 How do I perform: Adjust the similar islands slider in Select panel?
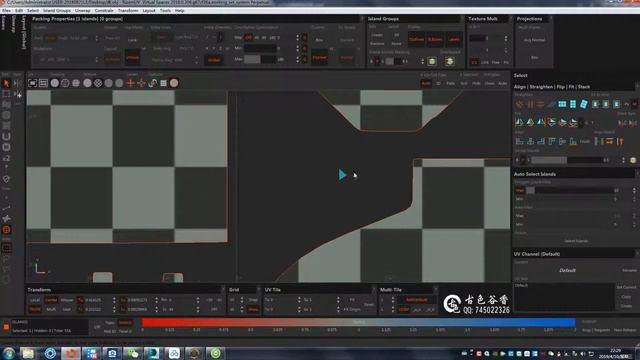tap(567, 160)
